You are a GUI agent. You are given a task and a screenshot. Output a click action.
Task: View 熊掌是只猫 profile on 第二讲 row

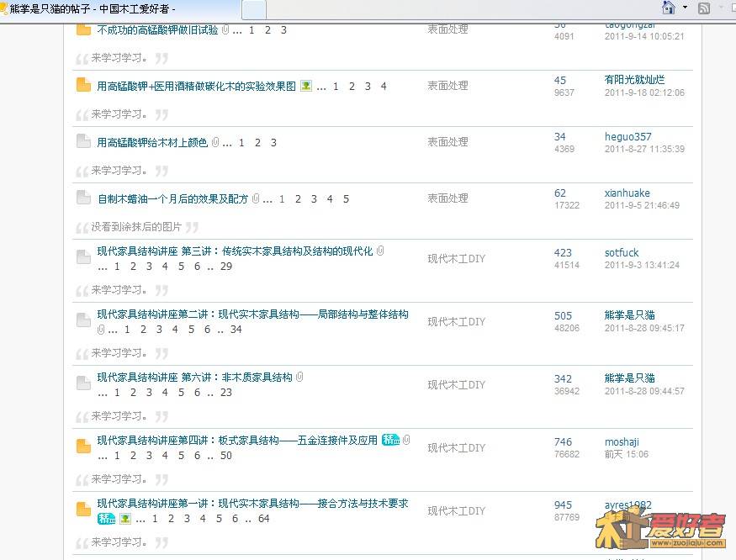click(x=629, y=315)
